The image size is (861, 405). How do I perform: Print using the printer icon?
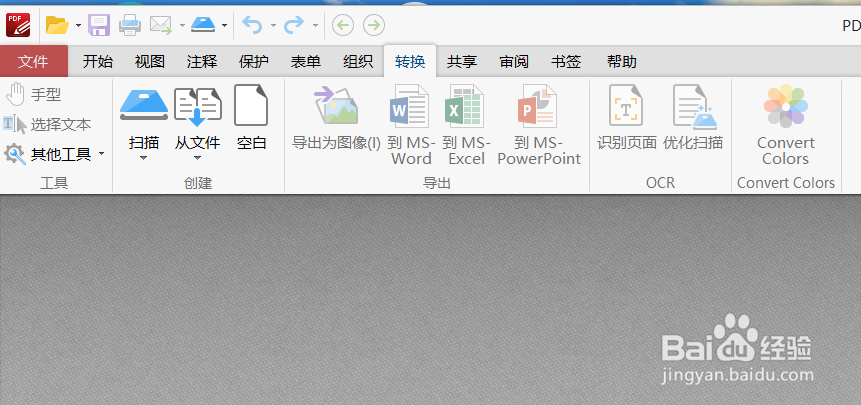[130, 25]
